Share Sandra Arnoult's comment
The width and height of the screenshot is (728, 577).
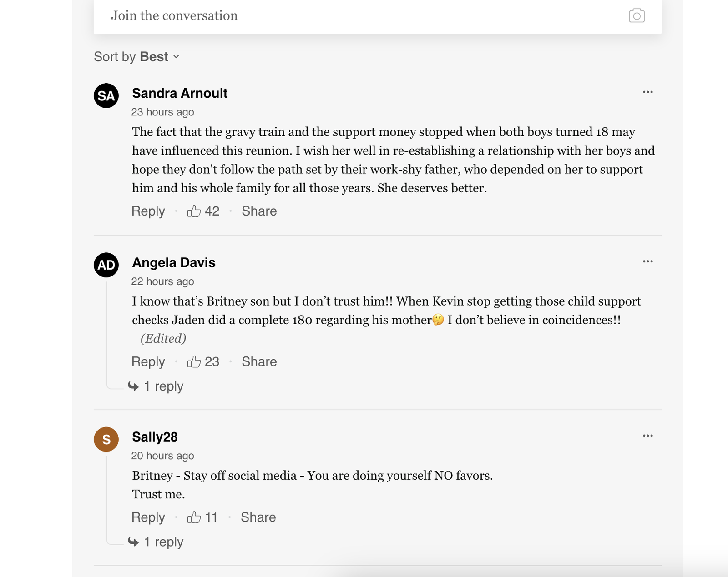[x=259, y=211]
